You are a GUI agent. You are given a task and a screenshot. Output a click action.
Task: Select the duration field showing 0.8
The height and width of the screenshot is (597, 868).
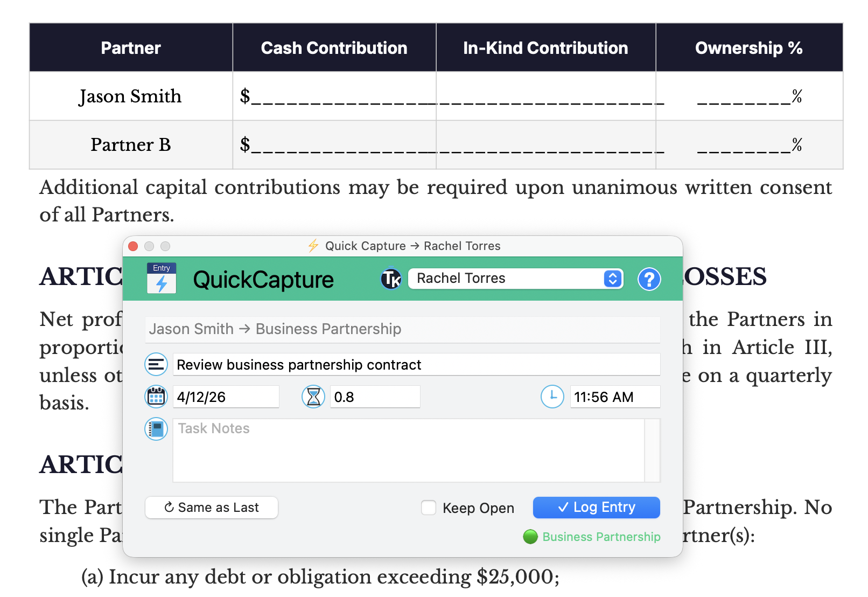click(375, 397)
